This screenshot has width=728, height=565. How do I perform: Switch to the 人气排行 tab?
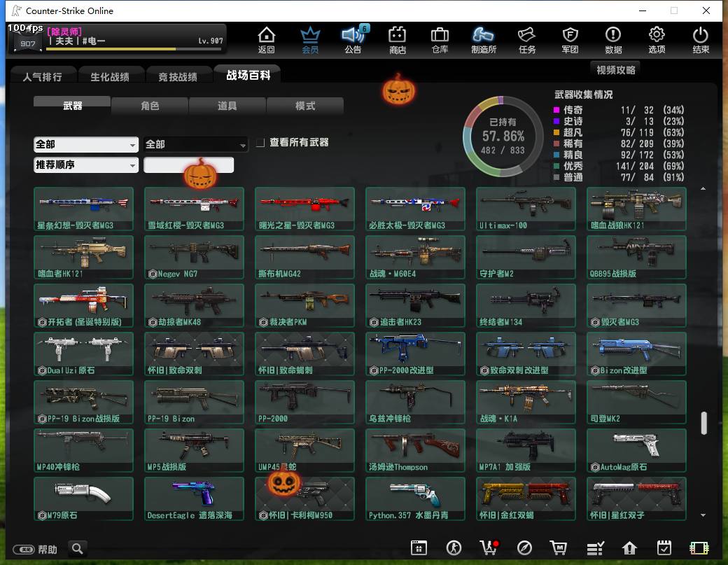(x=43, y=76)
